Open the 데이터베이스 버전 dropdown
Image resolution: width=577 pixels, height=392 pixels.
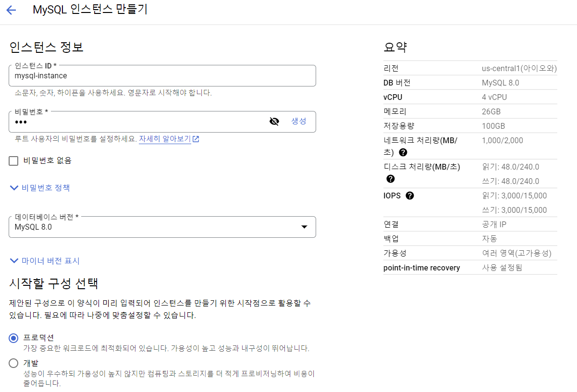tap(162, 227)
